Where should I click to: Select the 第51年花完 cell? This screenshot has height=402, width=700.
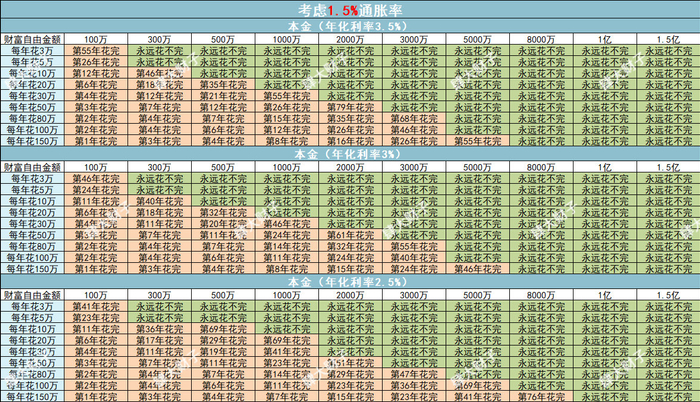pos(350,363)
